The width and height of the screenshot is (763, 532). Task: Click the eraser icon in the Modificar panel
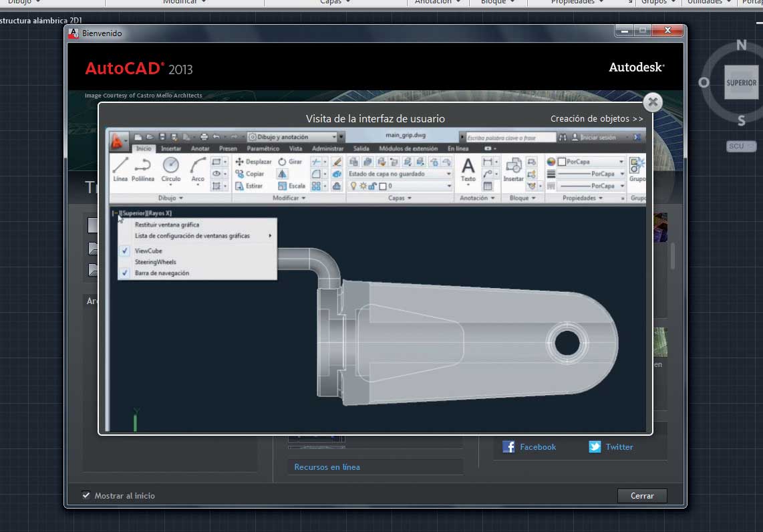337,162
